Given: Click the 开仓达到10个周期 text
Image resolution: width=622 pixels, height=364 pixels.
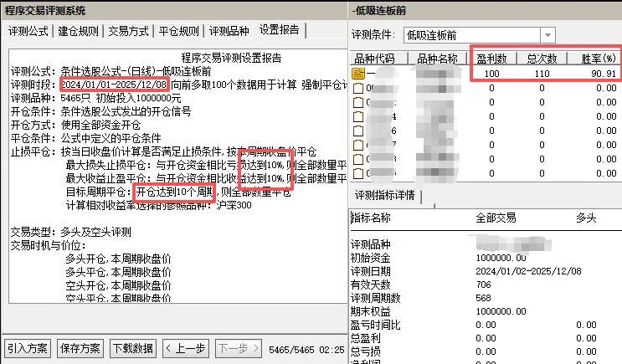Looking at the screenshot, I should [x=174, y=192].
